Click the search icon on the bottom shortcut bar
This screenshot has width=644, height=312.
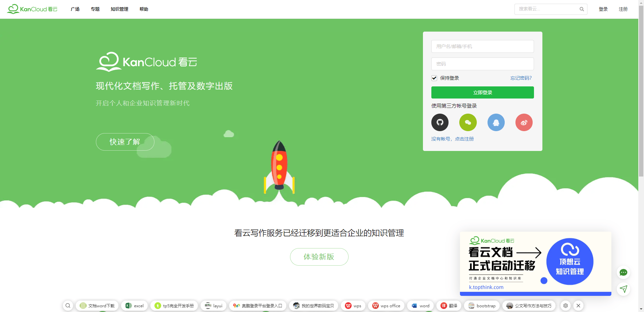pyautogui.click(x=68, y=306)
